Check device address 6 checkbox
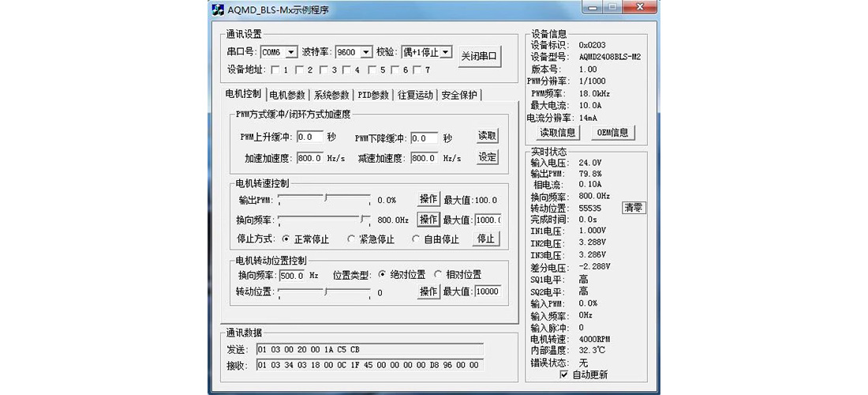868x395 pixels. 395,70
